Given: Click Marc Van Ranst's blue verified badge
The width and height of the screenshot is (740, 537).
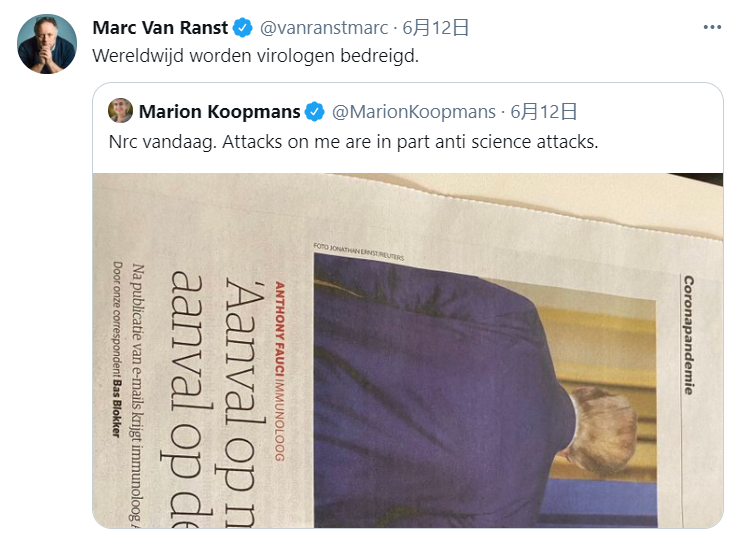Looking at the screenshot, I should click(243, 28).
